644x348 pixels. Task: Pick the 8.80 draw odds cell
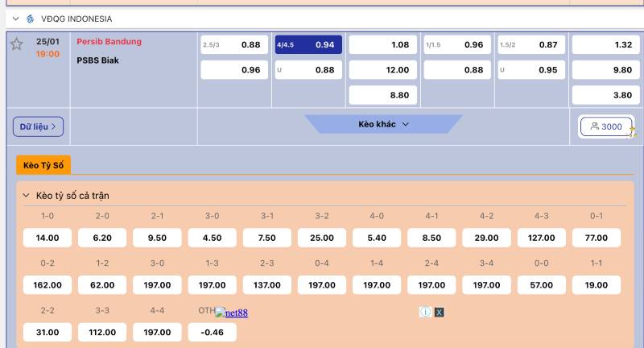click(x=383, y=95)
